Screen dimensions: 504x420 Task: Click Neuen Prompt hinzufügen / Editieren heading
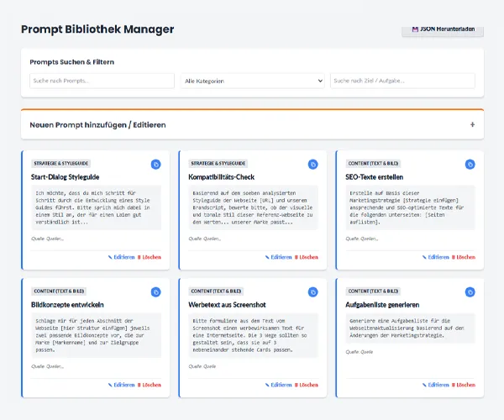coord(97,125)
